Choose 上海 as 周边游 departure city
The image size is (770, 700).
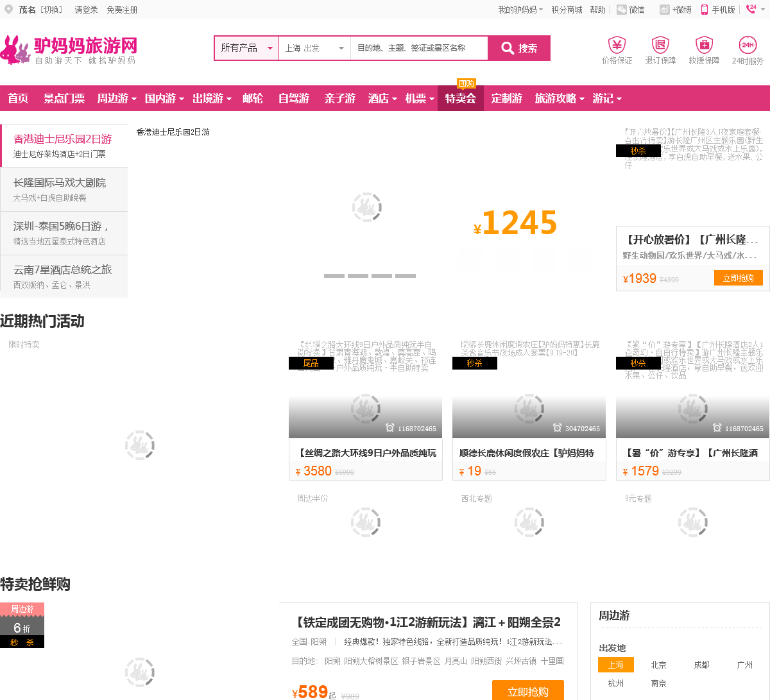pos(616,665)
